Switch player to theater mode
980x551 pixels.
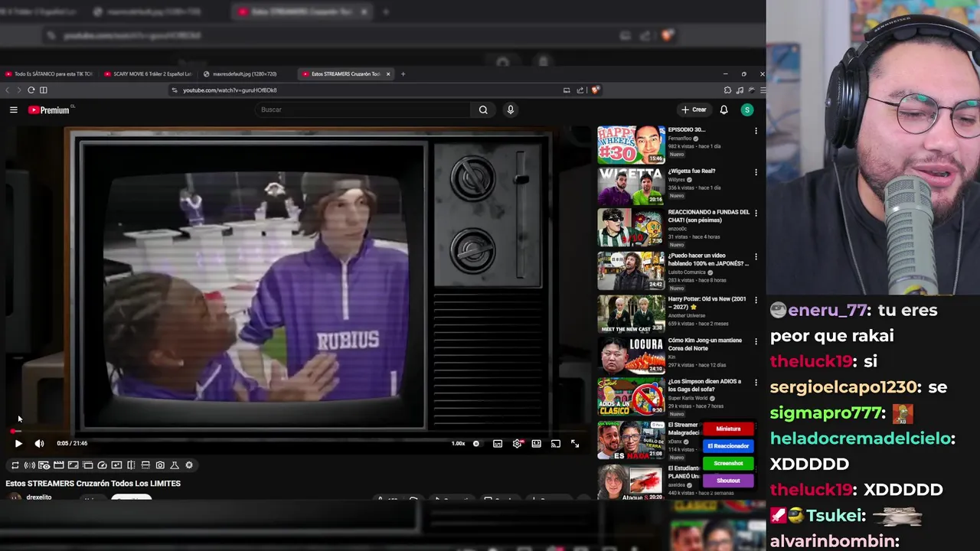[x=537, y=443]
